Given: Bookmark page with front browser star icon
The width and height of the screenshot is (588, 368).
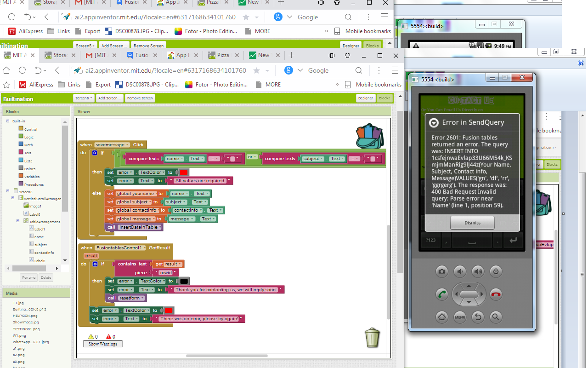Looking at the screenshot, I should point(256,70).
